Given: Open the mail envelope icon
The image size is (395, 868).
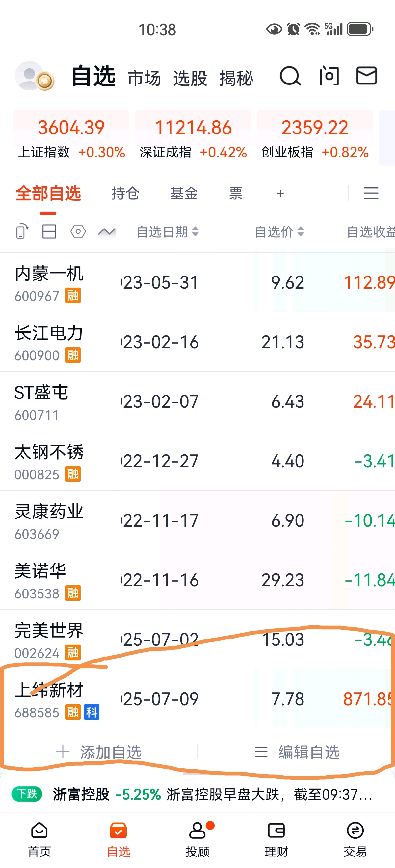Looking at the screenshot, I should pyautogui.click(x=367, y=76).
